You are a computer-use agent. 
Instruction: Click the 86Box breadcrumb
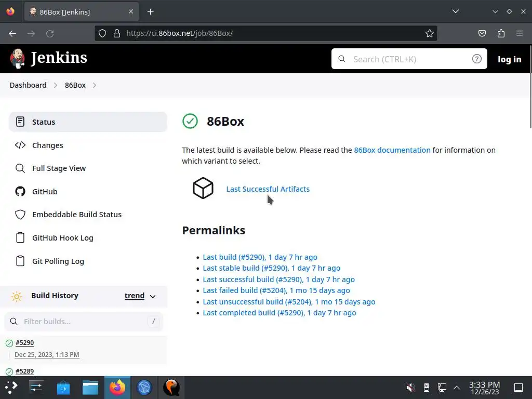click(75, 85)
